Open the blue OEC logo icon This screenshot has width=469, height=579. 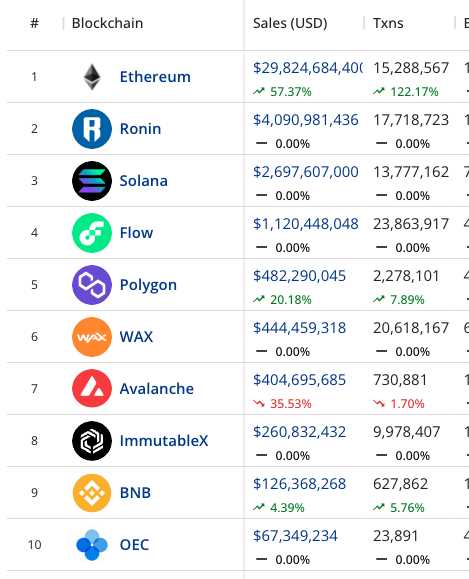(x=92, y=545)
